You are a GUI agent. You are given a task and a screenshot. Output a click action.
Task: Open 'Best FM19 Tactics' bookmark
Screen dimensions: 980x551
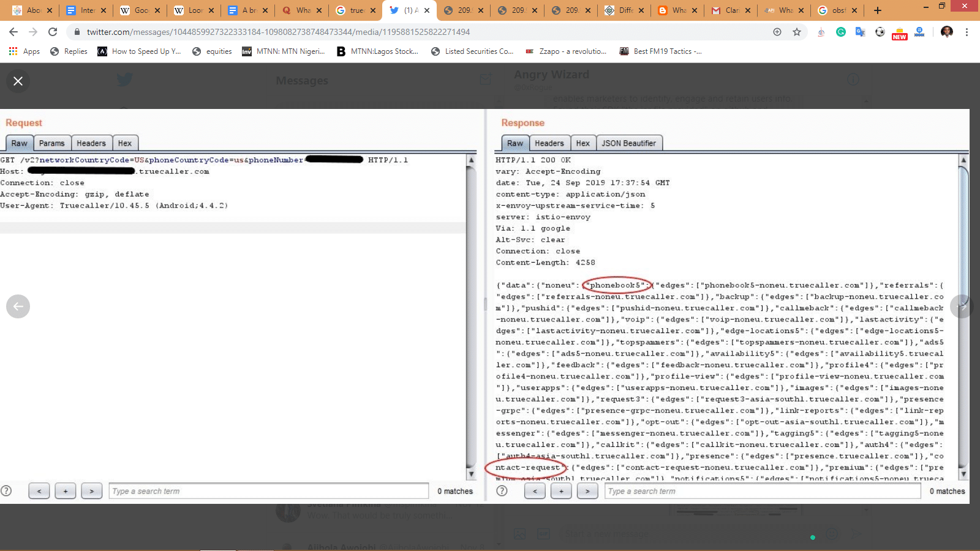coord(661,51)
